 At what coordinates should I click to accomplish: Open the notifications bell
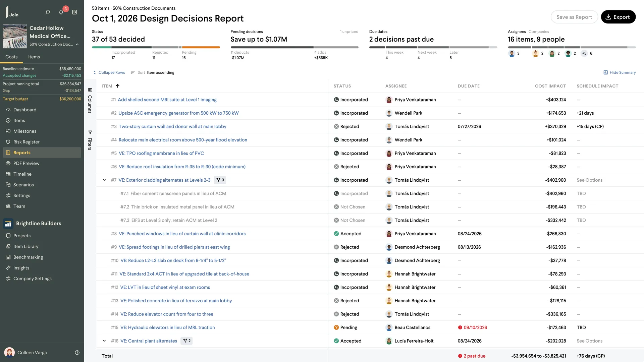(x=61, y=12)
